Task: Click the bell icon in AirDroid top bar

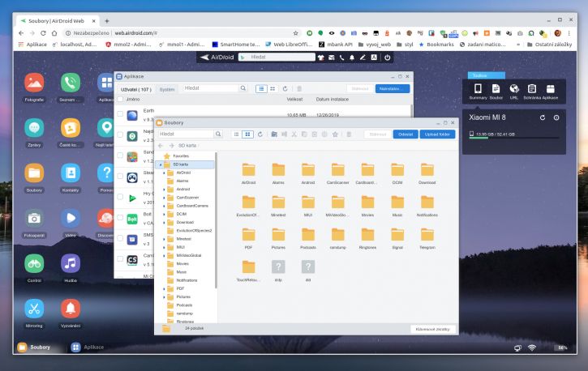Action: tap(352, 58)
